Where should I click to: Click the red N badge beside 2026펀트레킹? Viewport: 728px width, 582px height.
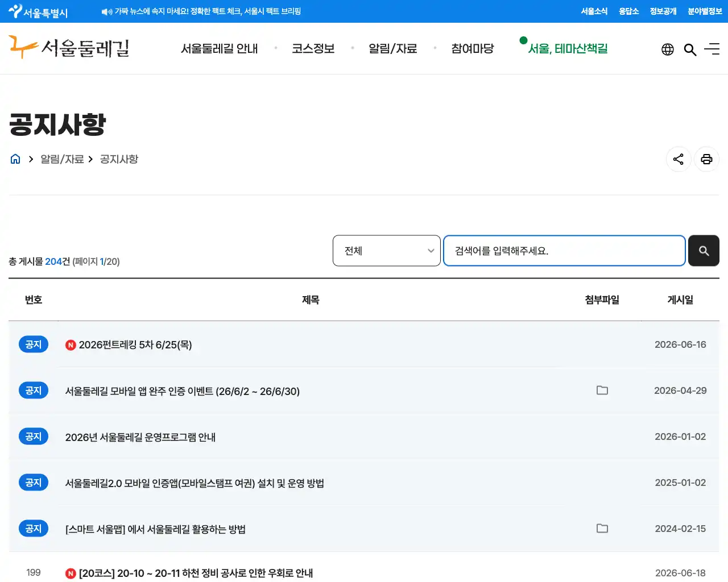tap(71, 345)
